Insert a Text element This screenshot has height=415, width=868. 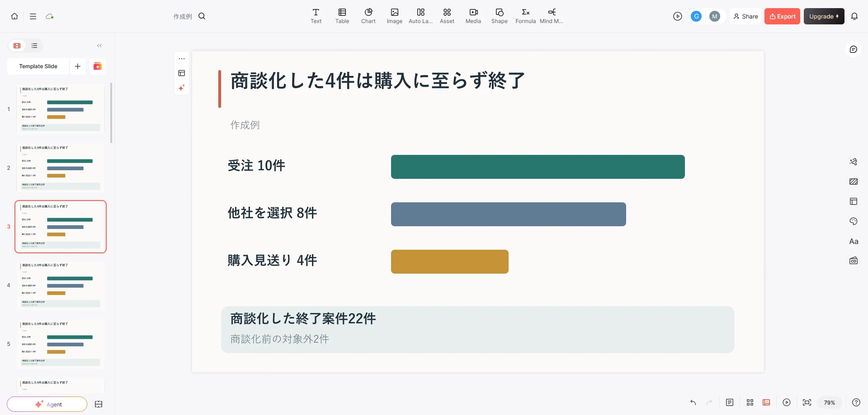coord(316,16)
